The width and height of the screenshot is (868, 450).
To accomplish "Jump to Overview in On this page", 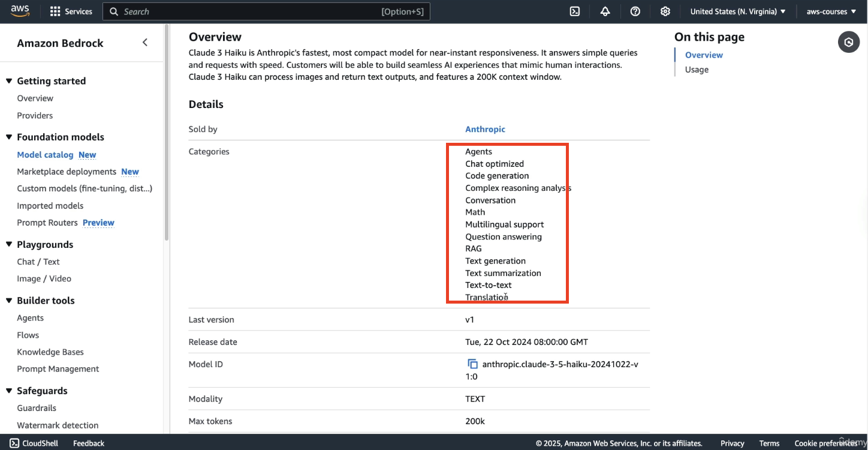I will click(x=704, y=55).
